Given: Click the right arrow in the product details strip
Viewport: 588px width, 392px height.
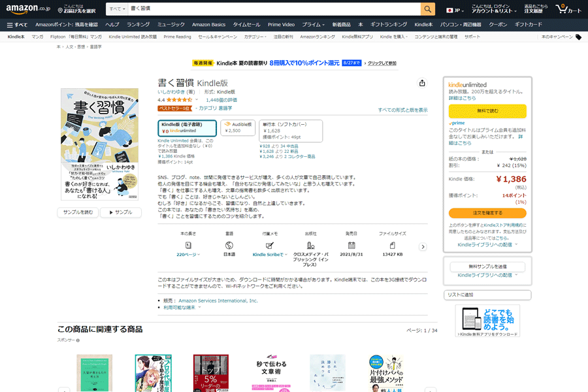Looking at the screenshot, I should [x=423, y=246].
